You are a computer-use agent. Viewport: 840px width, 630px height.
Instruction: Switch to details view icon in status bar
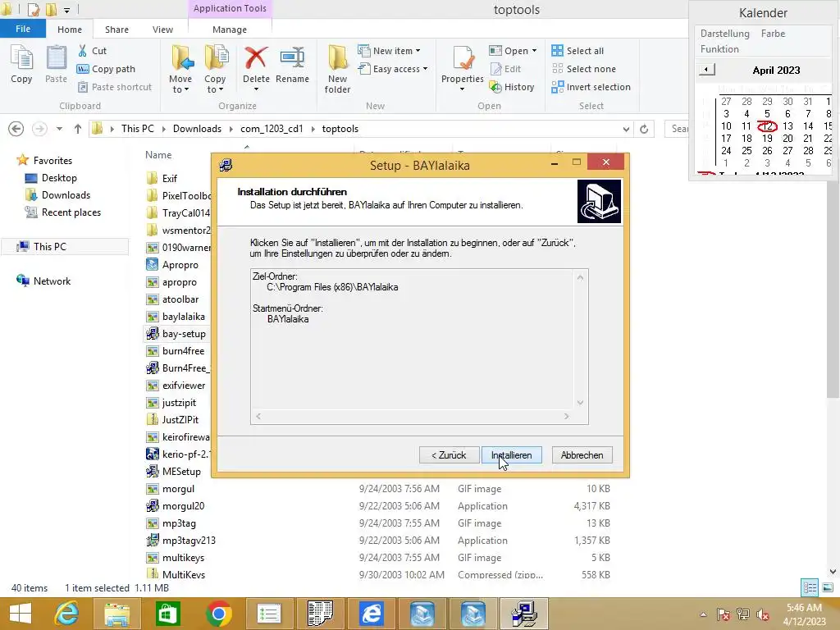(810, 587)
